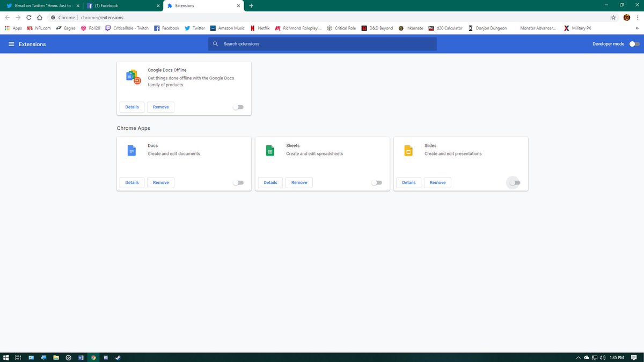The width and height of the screenshot is (644, 362).
Task: Open the d20 Calculator bookmark
Action: (x=445, y=28)
